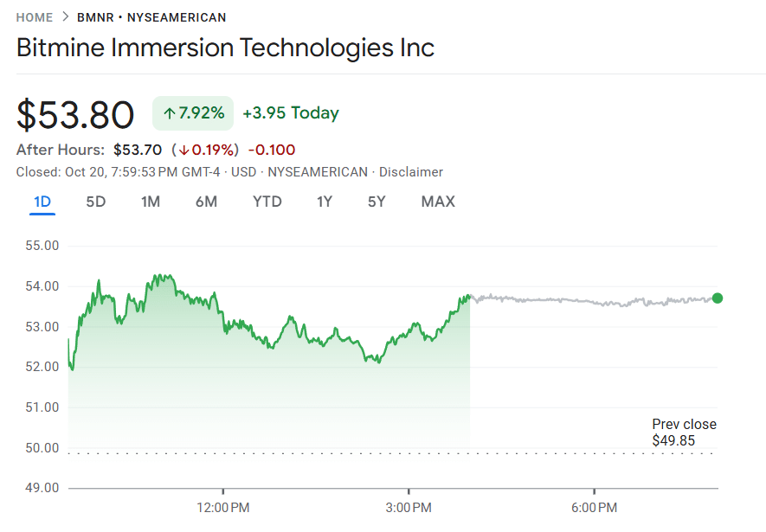Click the Bitmine Immersion Technologies title
Screen dimensions: 766x532
[x=224, y=48]
